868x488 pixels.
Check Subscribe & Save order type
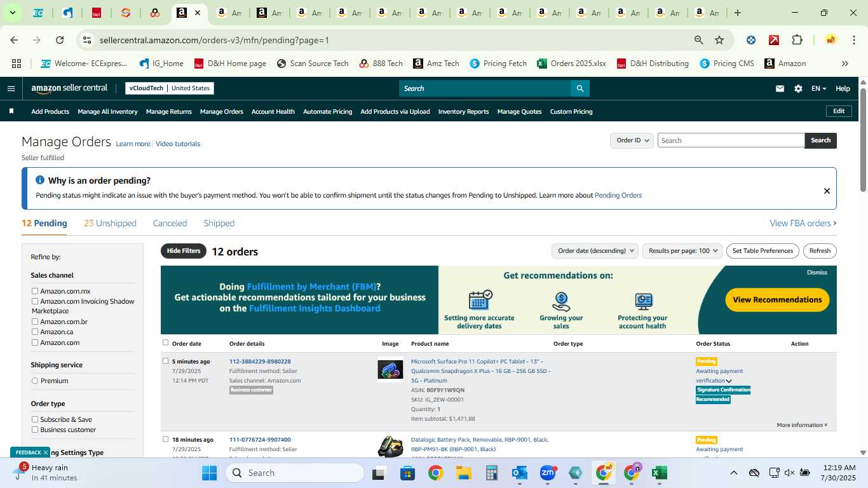(36, 419)
